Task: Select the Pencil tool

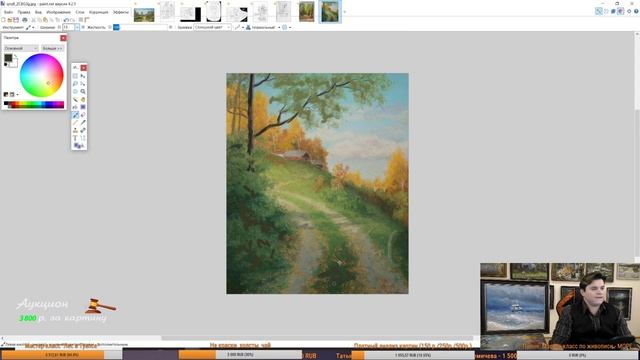Action: [x=75, y=122]
